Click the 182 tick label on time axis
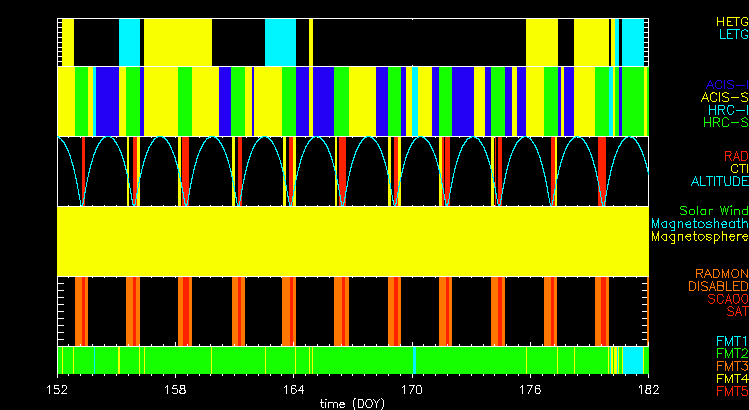The height and width of the screenshot is (410, 749). (x=647, y=386)
